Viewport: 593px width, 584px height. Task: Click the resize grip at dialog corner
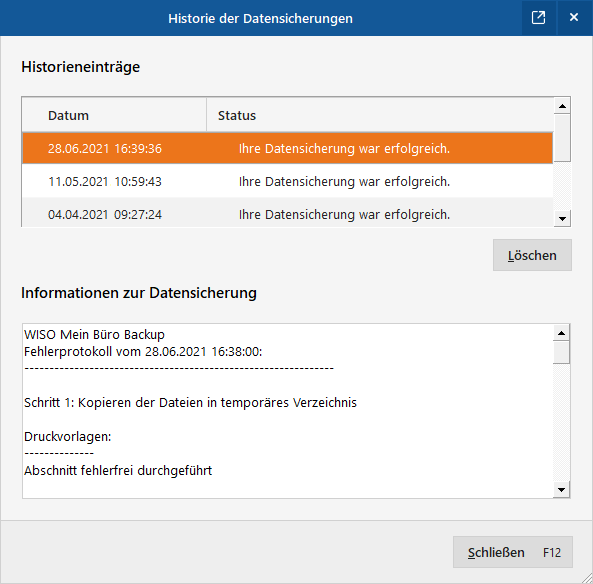pos(587,578)
